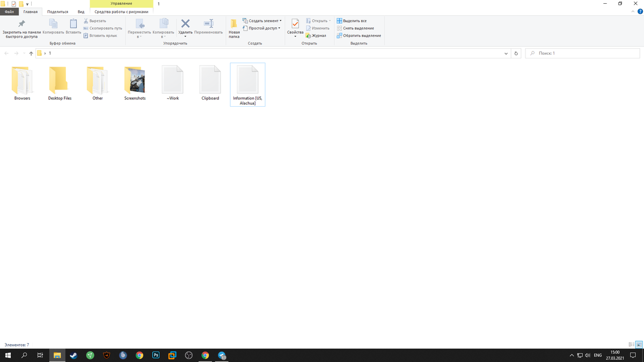644x362 pixels.
Task: Open taskbar search magnifier
Action: point(24,355)
